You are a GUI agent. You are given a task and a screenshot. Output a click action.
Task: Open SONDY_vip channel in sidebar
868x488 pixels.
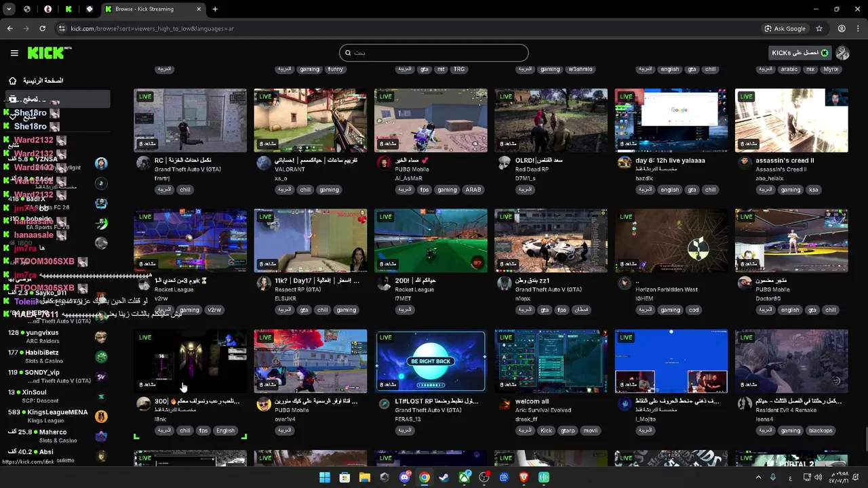click(57, 376)
